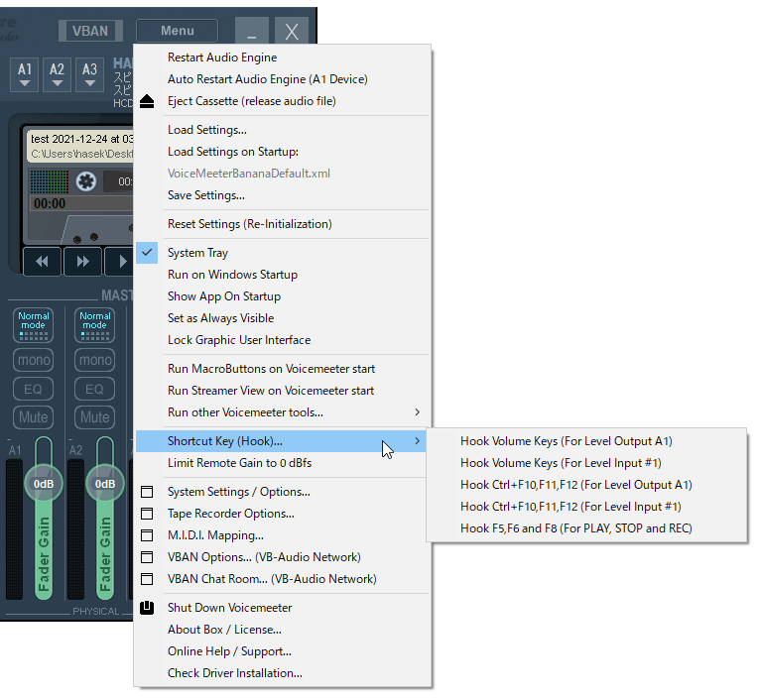Viewport: 760px width, 700px height.
Task: Click the window icon beside VBAN Chat Room
Action: [147, 579]
